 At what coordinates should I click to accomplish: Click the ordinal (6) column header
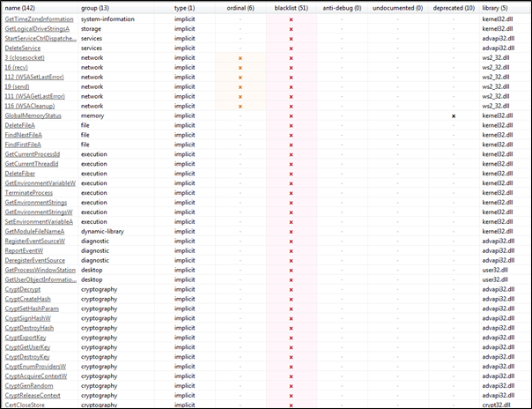pyautogui.click(x=240, y=8)
